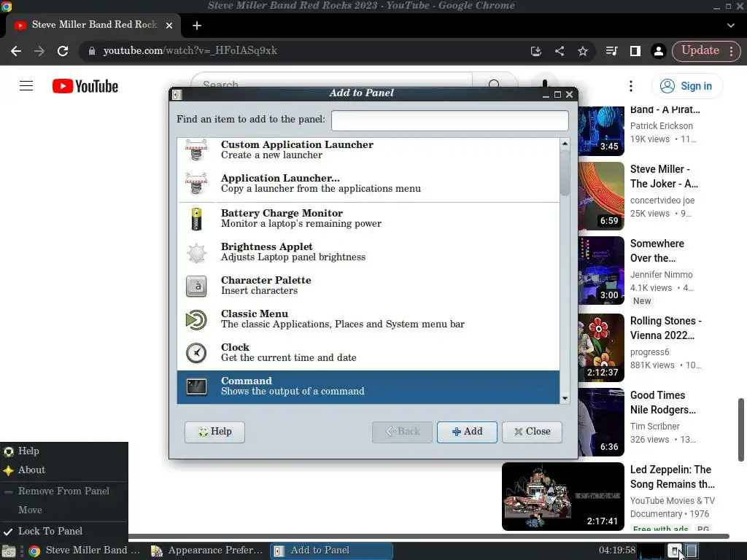Open YouTube settings three-dot menu
Viewport: 747px width, 560px height.
(x=631, y=86)
